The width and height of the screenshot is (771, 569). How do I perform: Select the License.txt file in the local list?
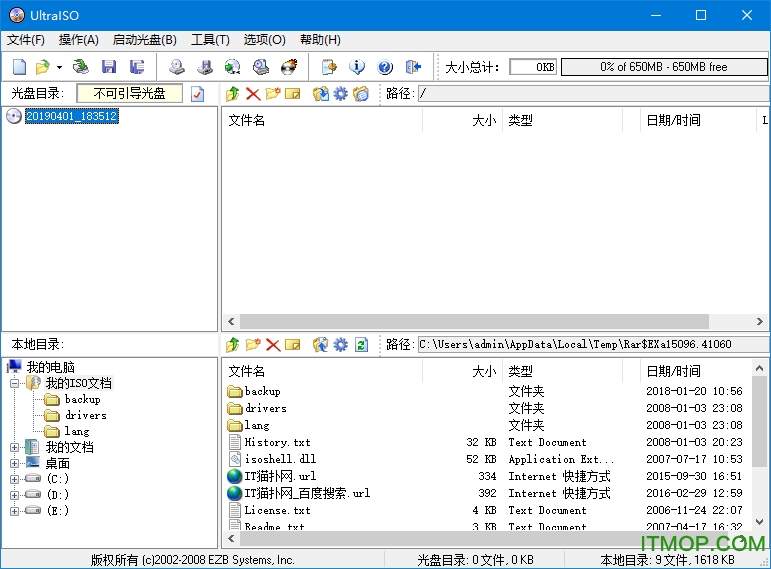coord(277,510)
